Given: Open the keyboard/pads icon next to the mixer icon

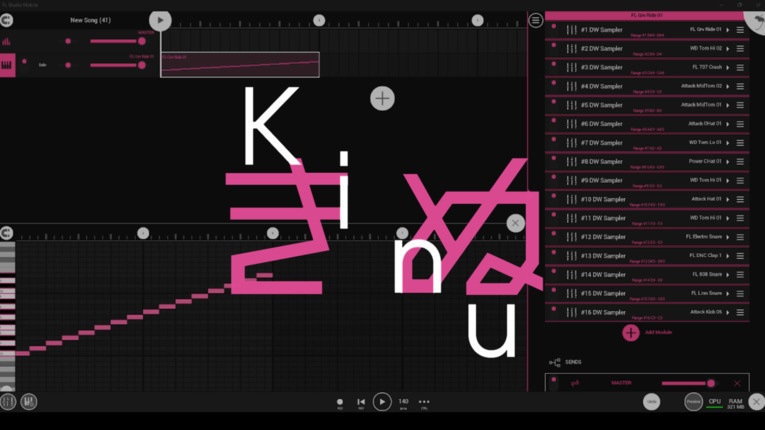Looking at the screenshot, I should [29, 402].
